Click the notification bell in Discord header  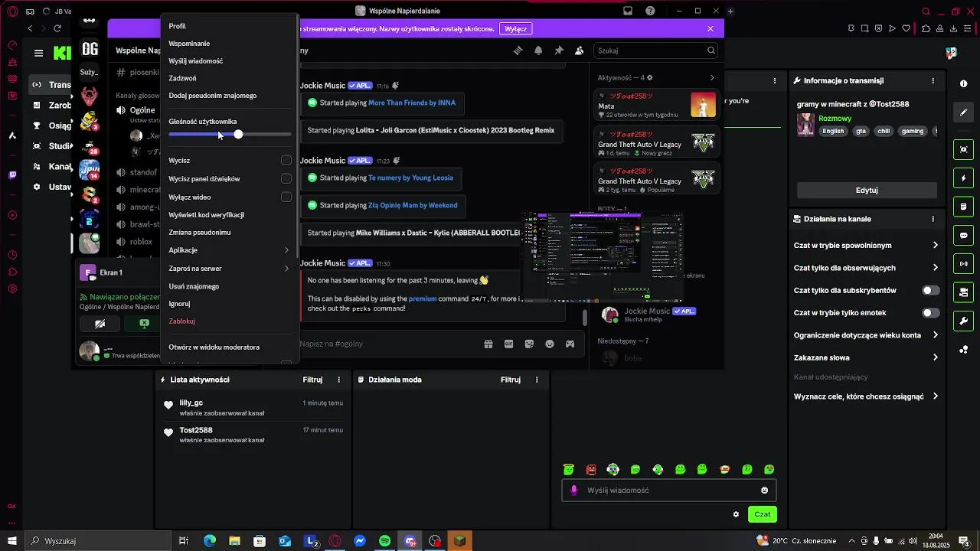pos(538,51)
